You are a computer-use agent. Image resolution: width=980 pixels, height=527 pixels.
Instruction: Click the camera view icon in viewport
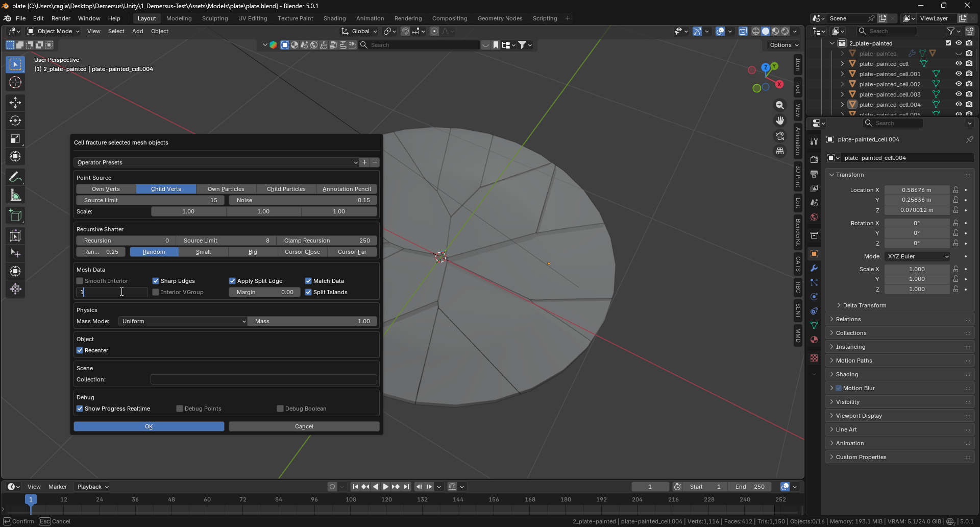[780, 136]
